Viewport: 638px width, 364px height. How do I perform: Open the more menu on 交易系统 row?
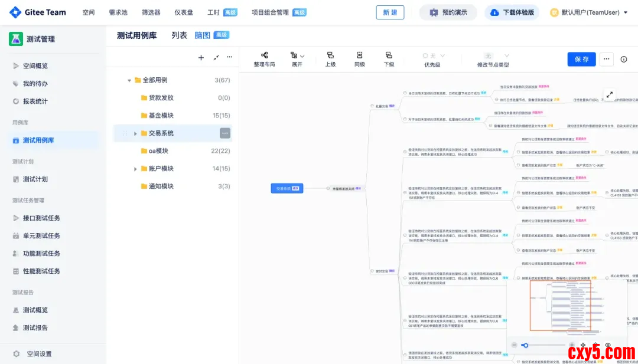[225, 133]
